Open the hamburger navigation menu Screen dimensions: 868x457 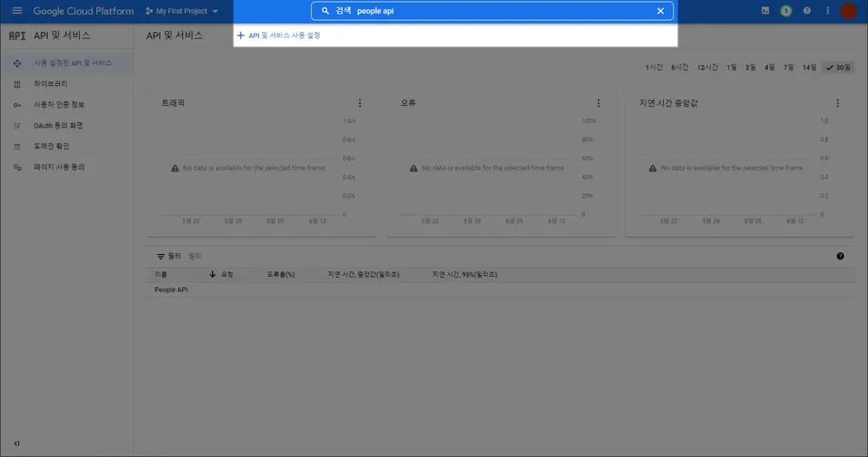point(17,10)
